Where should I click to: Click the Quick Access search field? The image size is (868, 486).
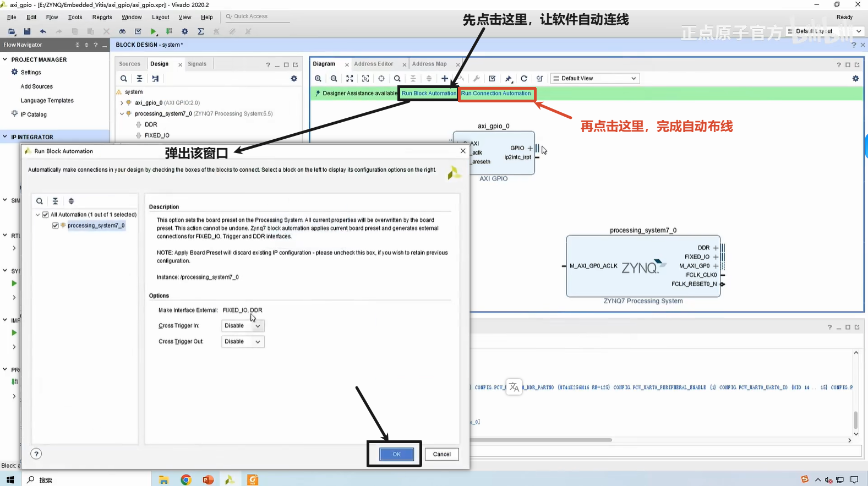[257, 17]
